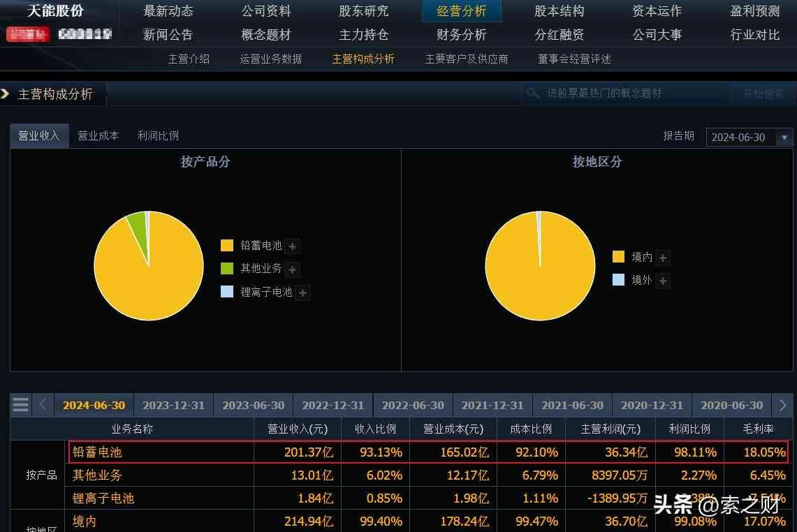Select the 2023-12-31 report period tab
797x532 pixels.
tap(173, 406)
